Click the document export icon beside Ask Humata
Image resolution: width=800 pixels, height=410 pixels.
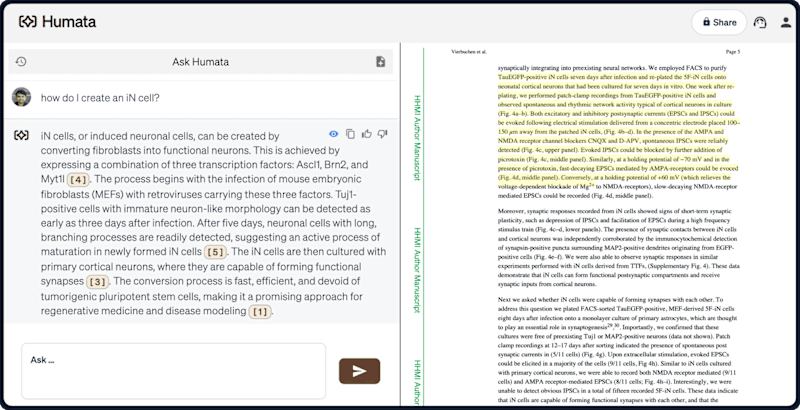point(380,62)
